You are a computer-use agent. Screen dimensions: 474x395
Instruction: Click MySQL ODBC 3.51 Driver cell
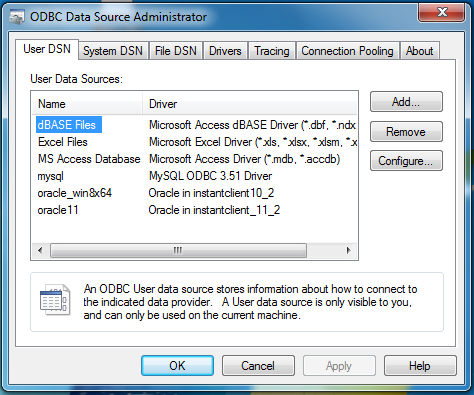[210, 176]
